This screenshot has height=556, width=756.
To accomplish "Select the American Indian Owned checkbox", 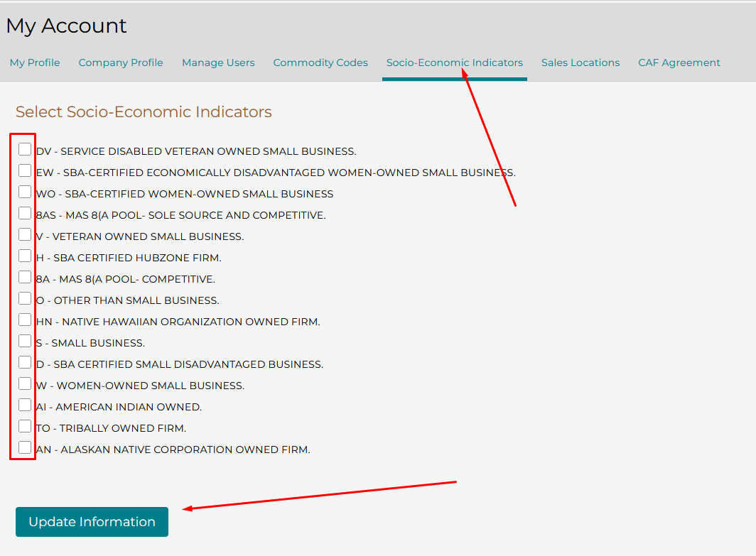I will 25,405.
